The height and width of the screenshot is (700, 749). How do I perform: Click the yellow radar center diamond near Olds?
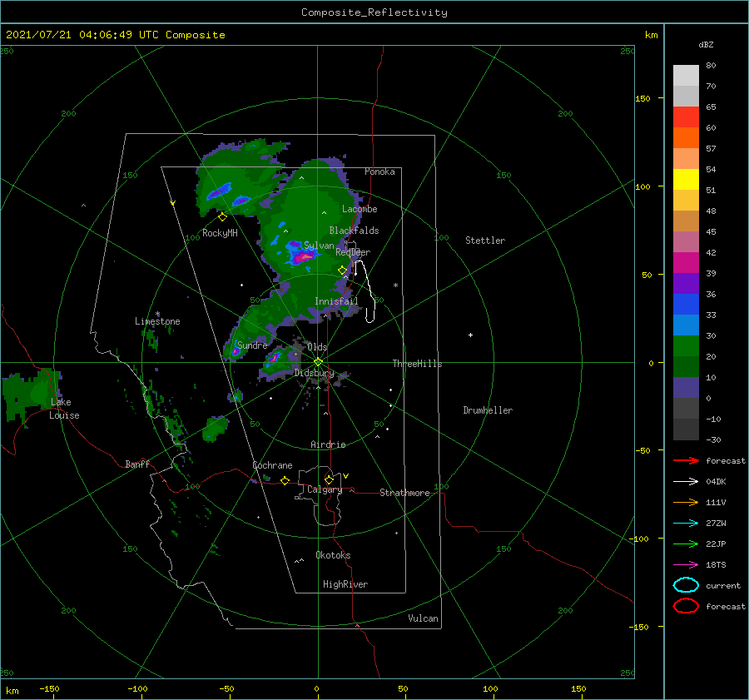318,362
